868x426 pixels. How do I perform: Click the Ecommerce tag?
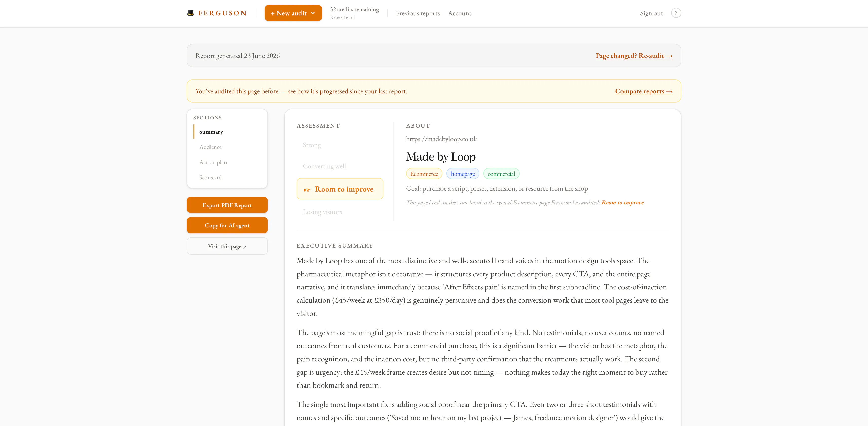coord(424,174)
